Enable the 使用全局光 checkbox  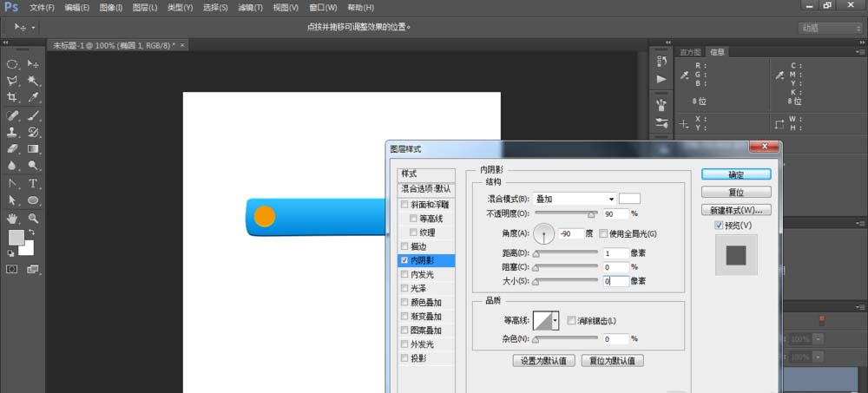(603, 233)
